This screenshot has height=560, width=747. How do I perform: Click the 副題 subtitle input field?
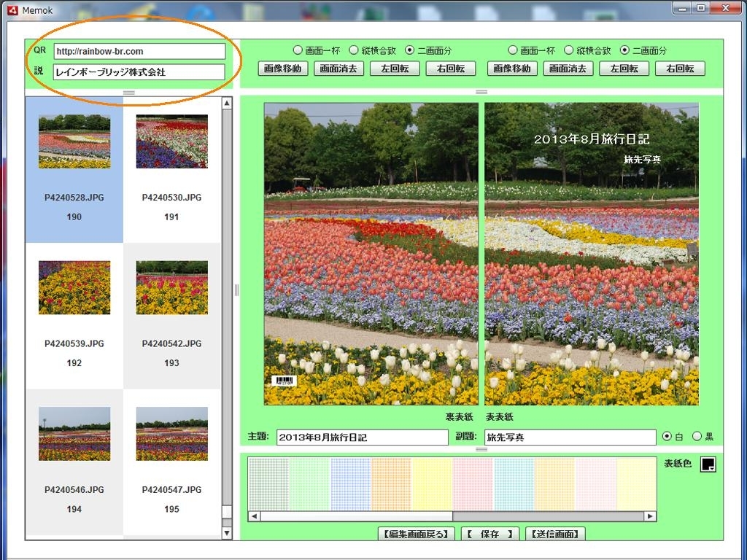pos(570,437)
